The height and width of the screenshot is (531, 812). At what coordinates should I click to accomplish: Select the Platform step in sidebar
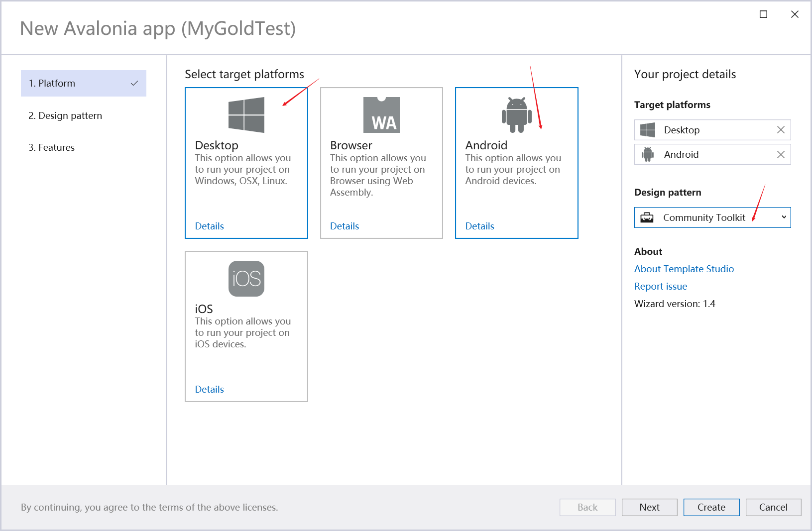pos(83,84)
